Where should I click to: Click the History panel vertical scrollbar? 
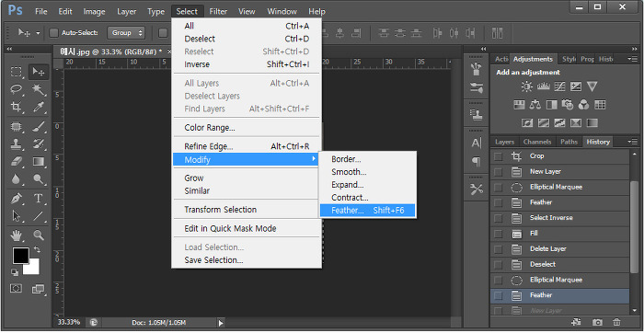(x=635, y=226)
